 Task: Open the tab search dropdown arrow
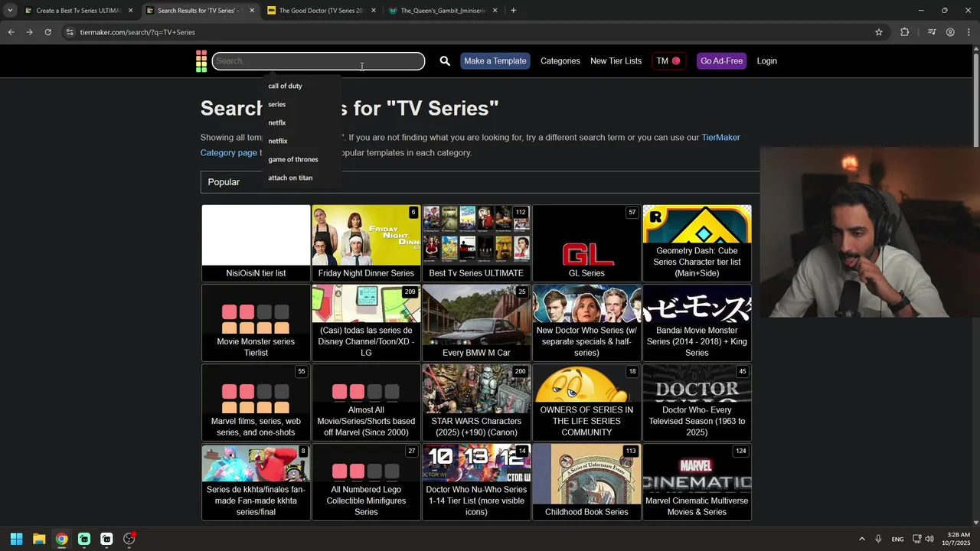point(10,11)
